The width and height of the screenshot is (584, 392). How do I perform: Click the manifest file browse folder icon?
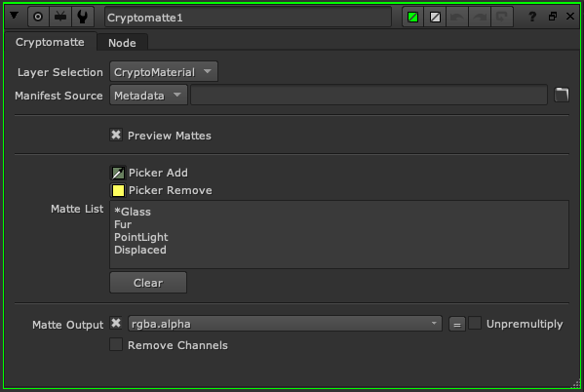point(562,95)
